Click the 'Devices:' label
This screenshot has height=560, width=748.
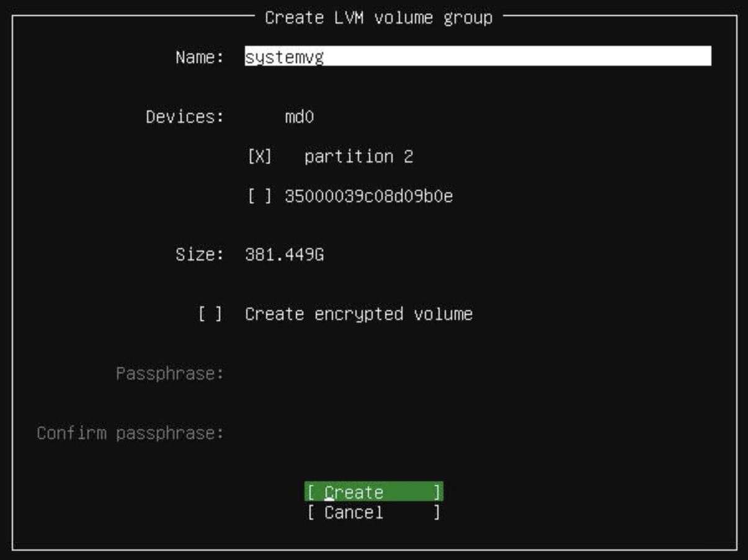click(185, 117)
